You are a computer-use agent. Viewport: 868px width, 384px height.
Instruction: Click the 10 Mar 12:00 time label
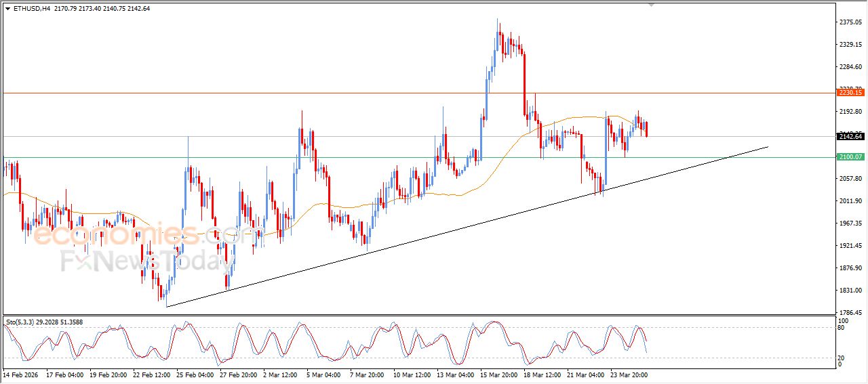click(x=412, y=374)
